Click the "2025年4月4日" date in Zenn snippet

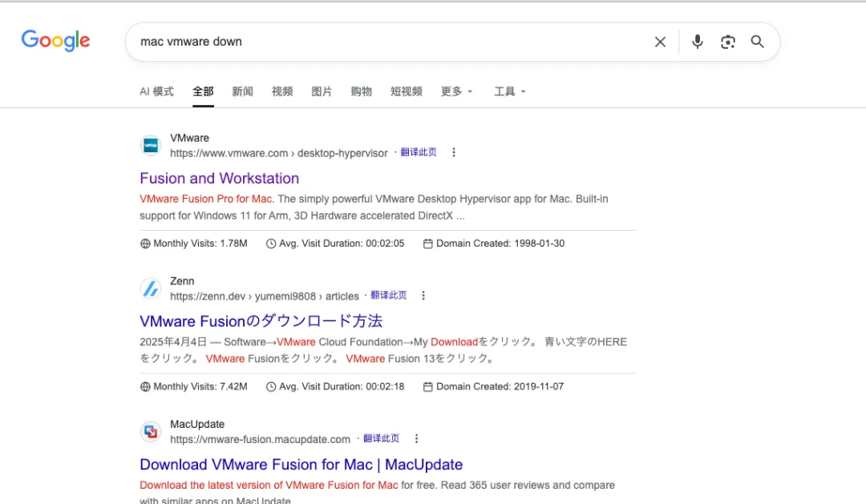click(x=173, y=341)
